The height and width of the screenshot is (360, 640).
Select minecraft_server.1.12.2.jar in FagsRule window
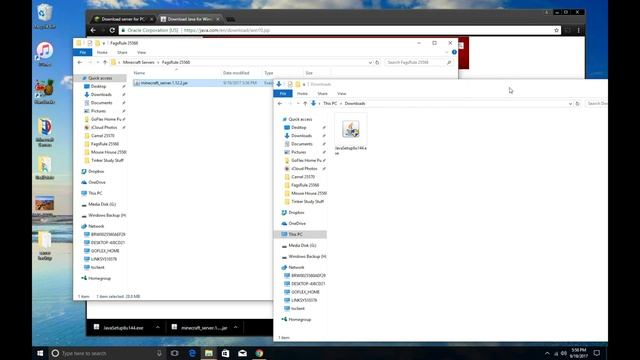[x=164, y=83]
